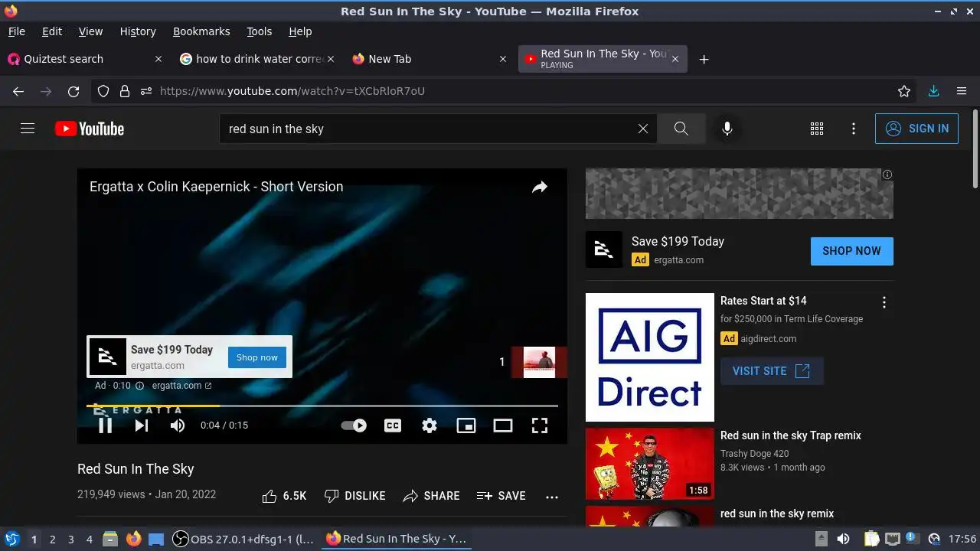Share the ad video using arrow icon

(540, 187)
